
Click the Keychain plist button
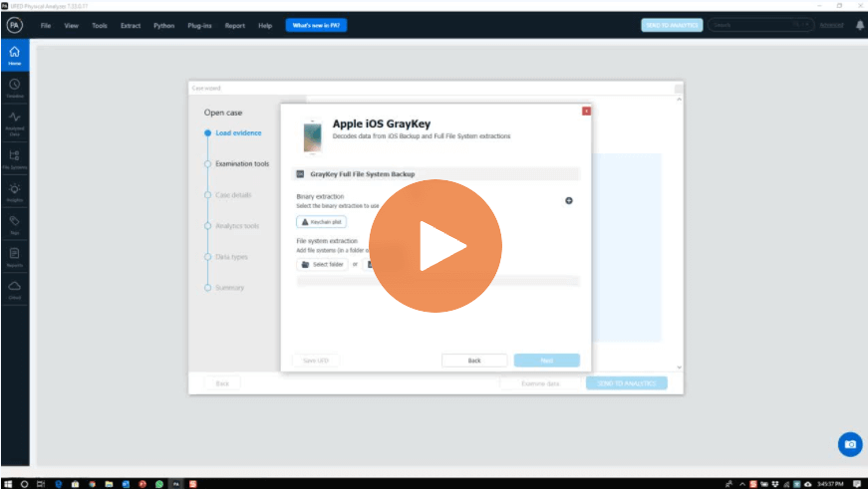click(x=322, y=222)
